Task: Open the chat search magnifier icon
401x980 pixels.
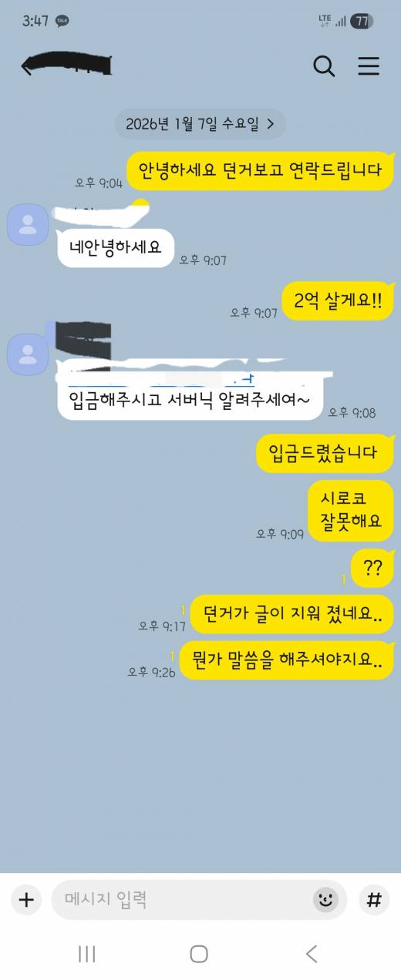Action: (324, 66)
